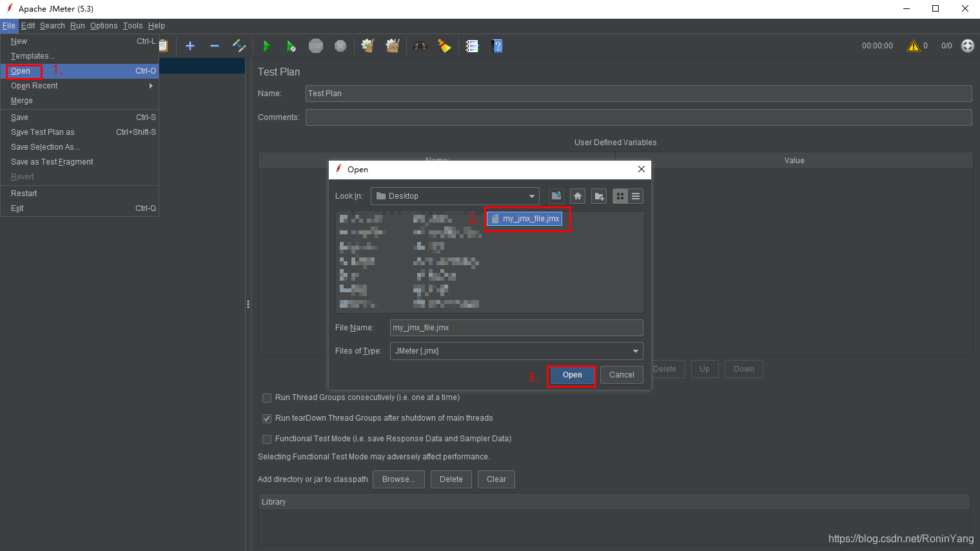980x551 pixels.
Task: Open the Files of Type dropdown
Action: click(516, 351)
